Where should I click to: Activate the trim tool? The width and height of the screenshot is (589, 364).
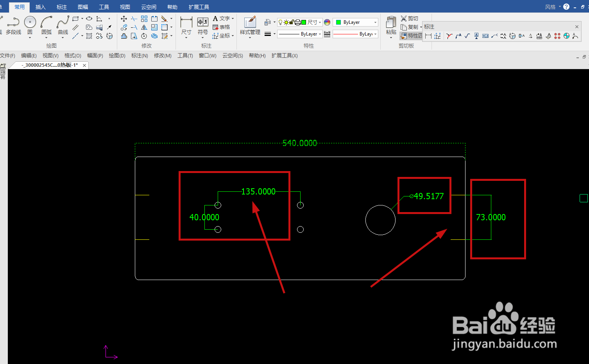pyautogui.click(x=134, y=19)
